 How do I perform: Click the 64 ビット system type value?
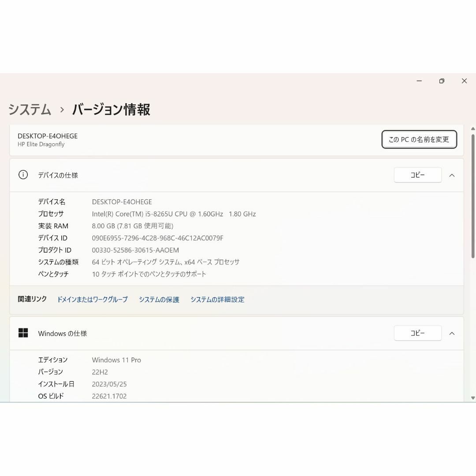166,262
